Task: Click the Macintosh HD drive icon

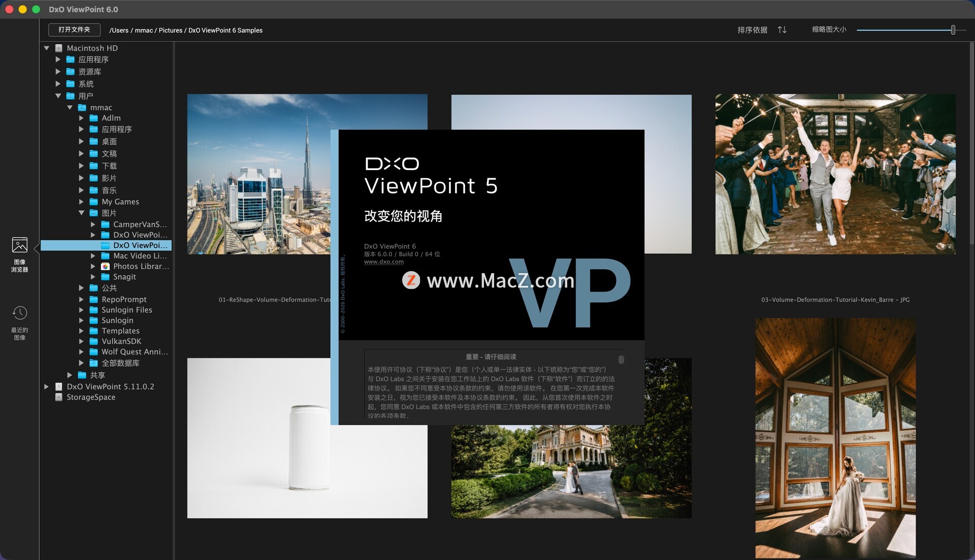Action: [x=59, y=48]
